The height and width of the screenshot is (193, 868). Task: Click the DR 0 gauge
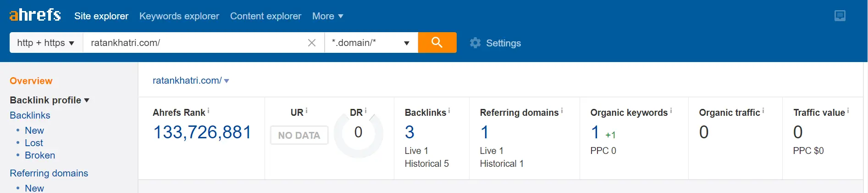359,133
